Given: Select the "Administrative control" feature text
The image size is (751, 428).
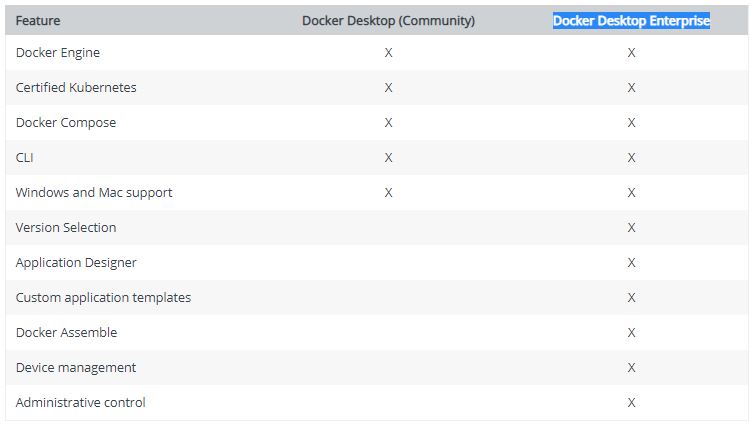Looking at the screenshot, I should (81, 402).
